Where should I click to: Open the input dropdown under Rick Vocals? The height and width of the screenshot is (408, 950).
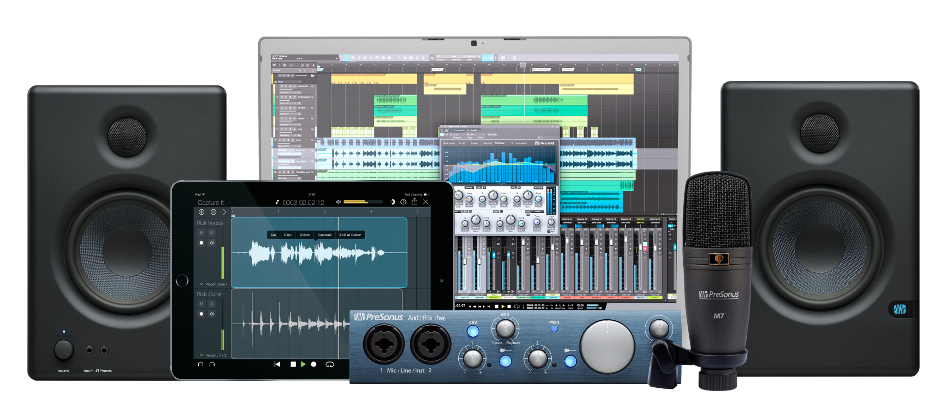213,284
